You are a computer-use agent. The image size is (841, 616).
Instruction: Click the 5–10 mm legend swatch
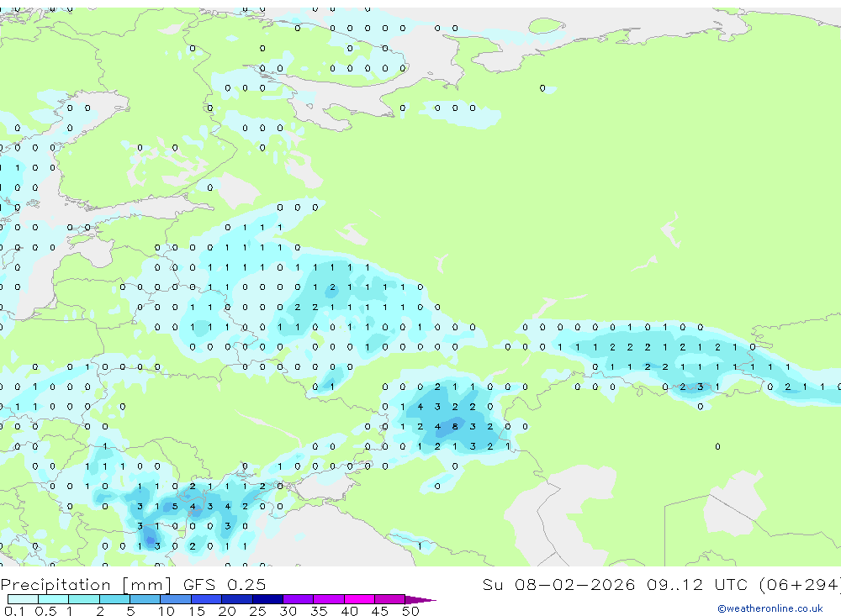pyautogui.click(x=145, y=599)
